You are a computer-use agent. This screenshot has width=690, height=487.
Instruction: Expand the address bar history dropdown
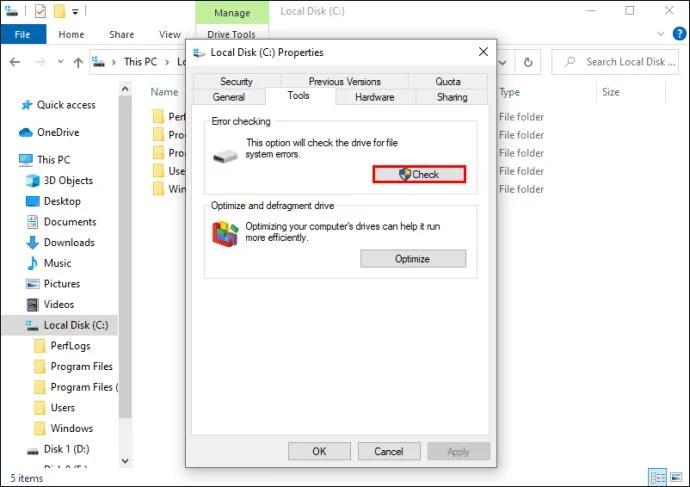[x=503, y=62]
